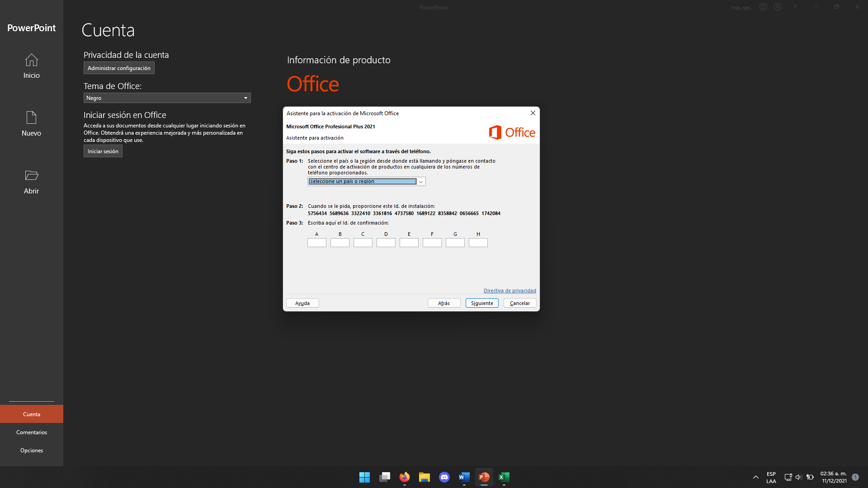The height and width of the screenshot is (488, 868).
Task: Open the Abrir sidebar icon
Action: click(31, 181)
